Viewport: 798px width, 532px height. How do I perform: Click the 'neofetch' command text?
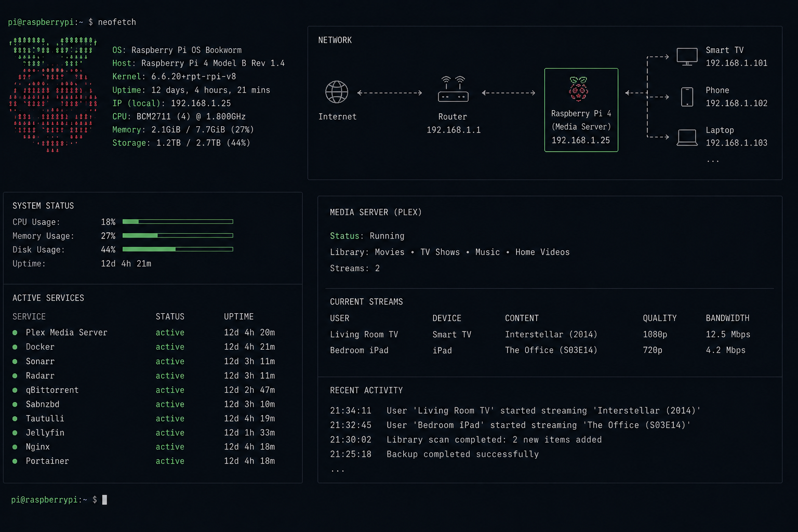coord(117,22)
